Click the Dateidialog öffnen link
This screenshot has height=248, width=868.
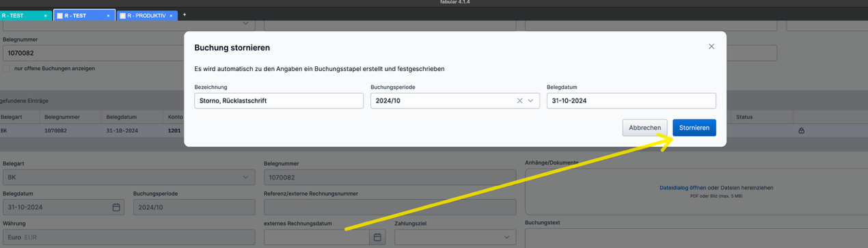(x=683, y=187)
